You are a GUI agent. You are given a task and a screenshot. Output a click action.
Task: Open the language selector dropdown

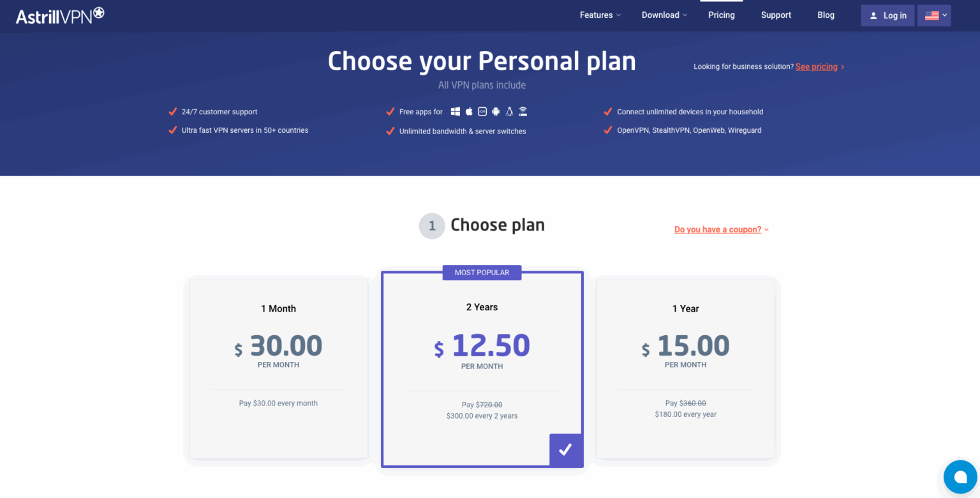click(933, 15)
